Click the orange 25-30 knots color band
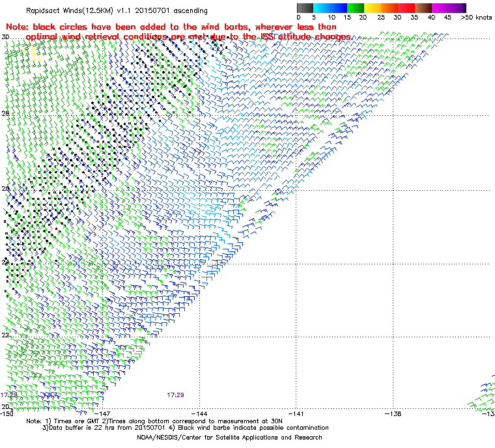 tap(389, 8)
